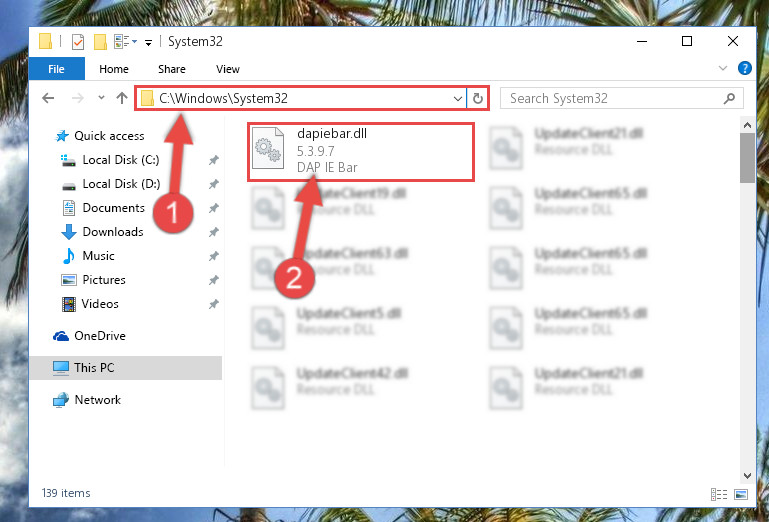Select This PC in navigation pane
The height and width of the screenshot is (522, 769).
pyautogui.click(x=94, y=368)
